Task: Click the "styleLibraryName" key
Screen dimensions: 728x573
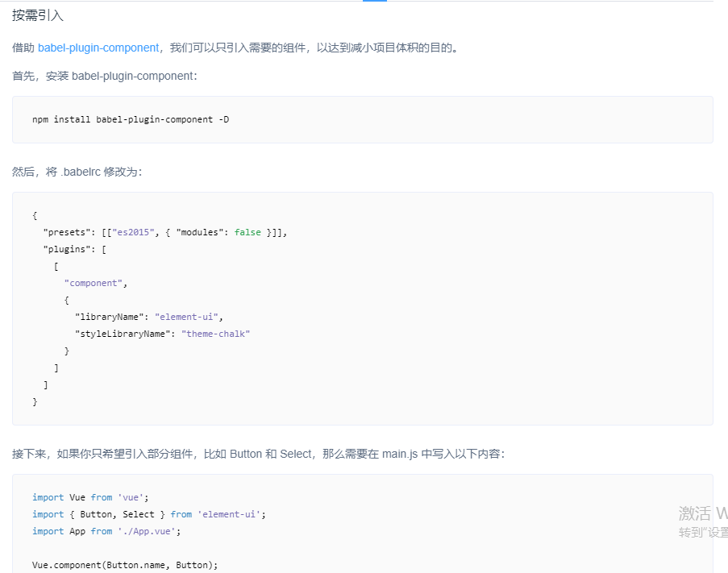Action: (x=123, y=334)
